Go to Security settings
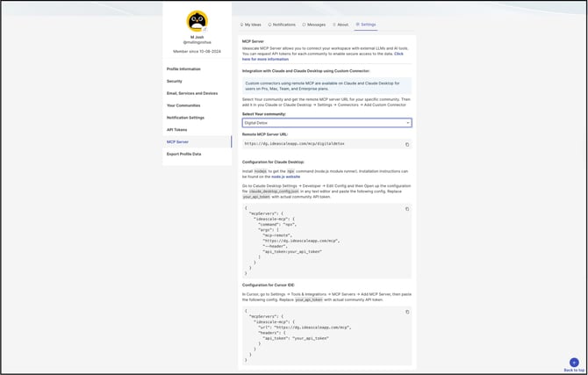 [175, 81]
